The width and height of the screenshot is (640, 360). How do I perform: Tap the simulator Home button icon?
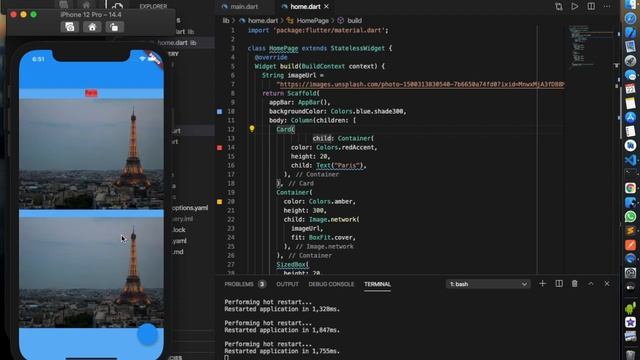click(92, 27)
